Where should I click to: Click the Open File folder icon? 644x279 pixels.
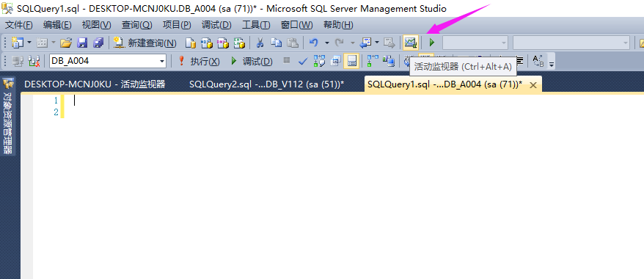66,43
